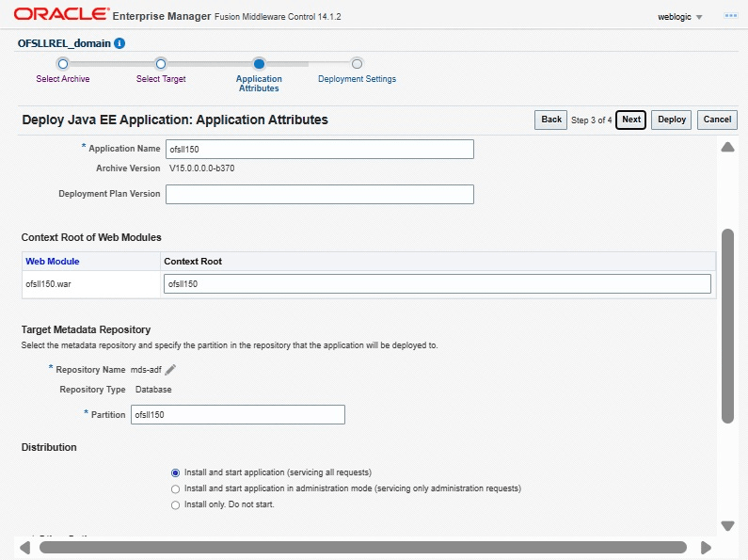Click the pencil icon to edit Repository Name
This screenshot has height=560, width=748.
(170, 370)
